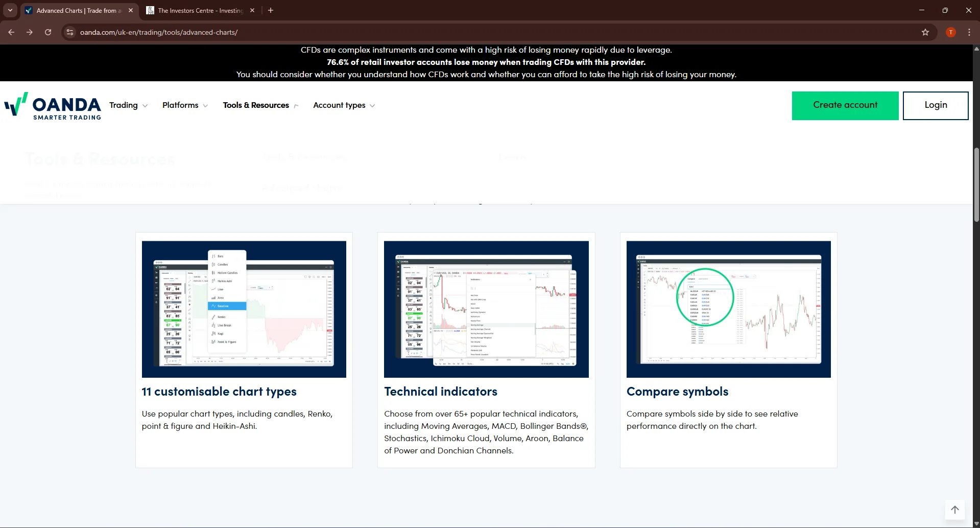Minimize the browser window
This screenshot has height=528, width=980.
point(922,10)
